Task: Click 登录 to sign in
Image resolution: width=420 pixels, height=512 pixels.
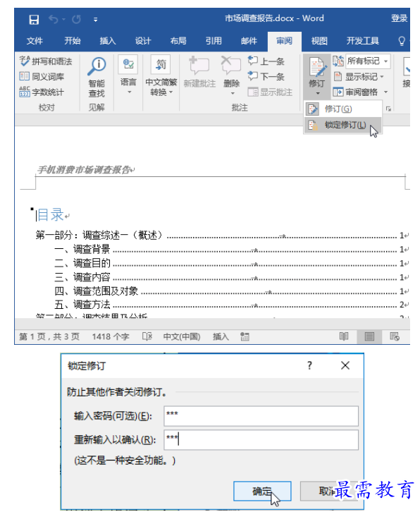Action: tap(400, 18)
